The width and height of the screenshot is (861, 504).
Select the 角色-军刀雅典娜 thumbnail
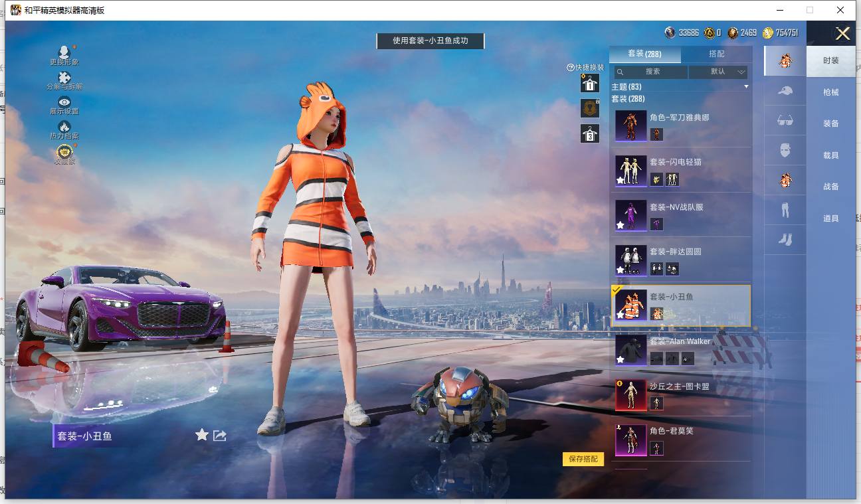(x=630, y=126)
